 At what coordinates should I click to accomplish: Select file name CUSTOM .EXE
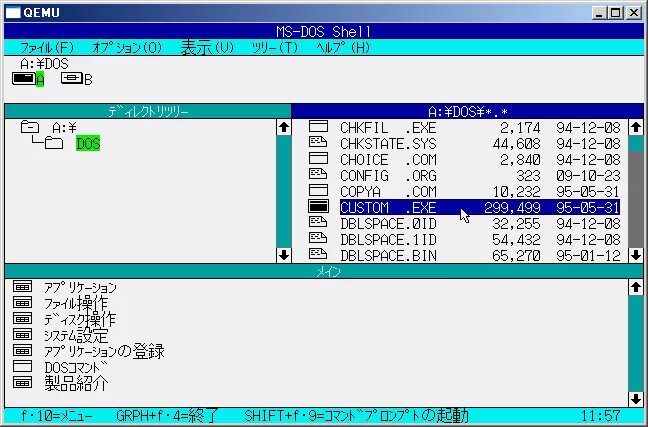click(x=388, y=208)
